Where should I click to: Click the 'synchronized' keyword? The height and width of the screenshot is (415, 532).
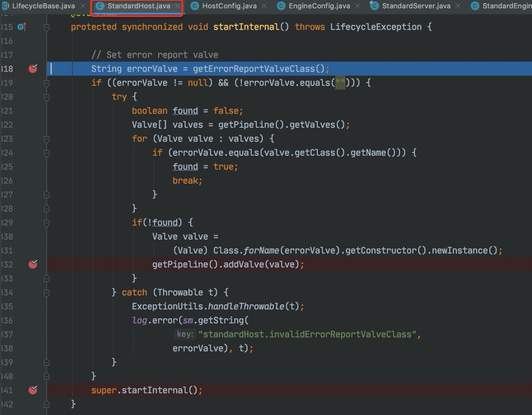[x=152, y=27]
